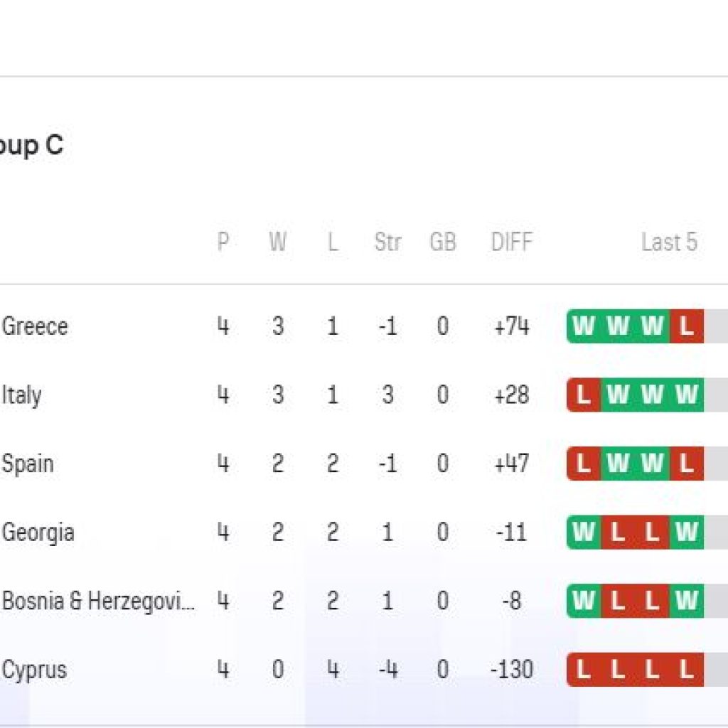Click the W column header
The height and width of the screenshot is (728, 728).
click(277, 242)
